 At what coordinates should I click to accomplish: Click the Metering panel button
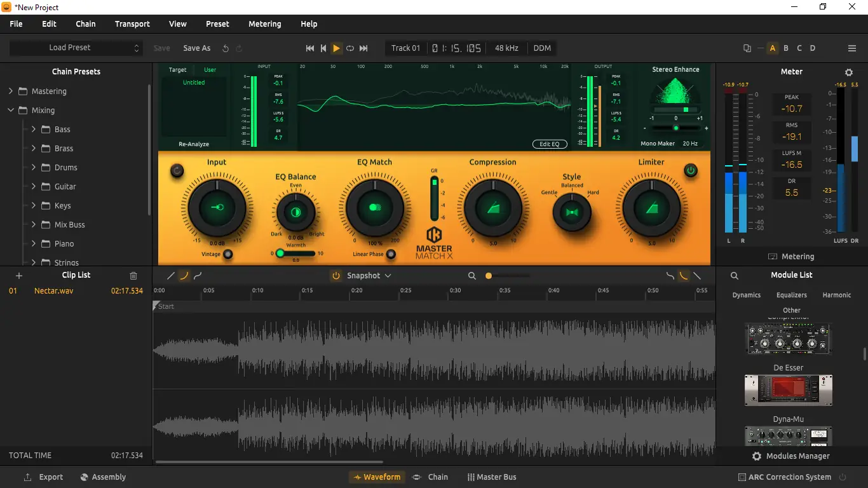pos(791,257)
